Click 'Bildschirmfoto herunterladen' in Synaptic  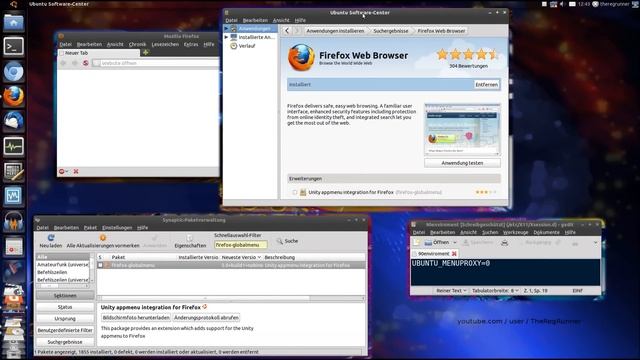click(x=136, y=318)
